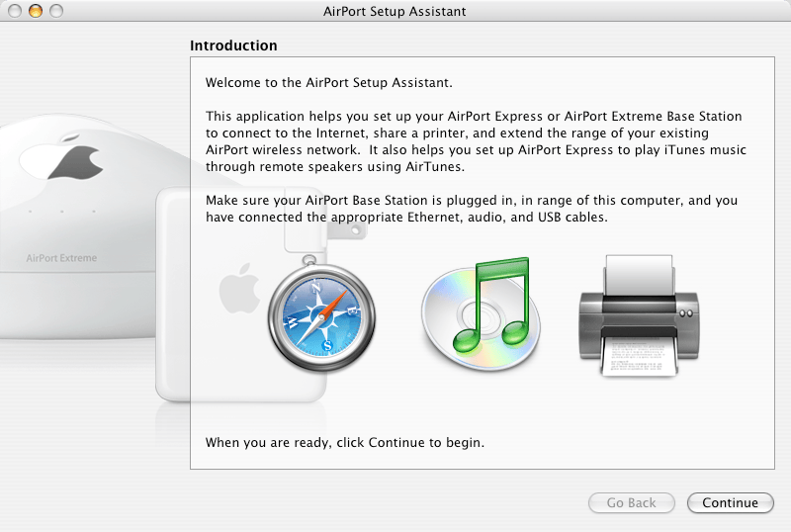This screenshot has width=791, height=532.
Task: Click the line starting "This application helps you set up"
Action: [x=474, y=116]
